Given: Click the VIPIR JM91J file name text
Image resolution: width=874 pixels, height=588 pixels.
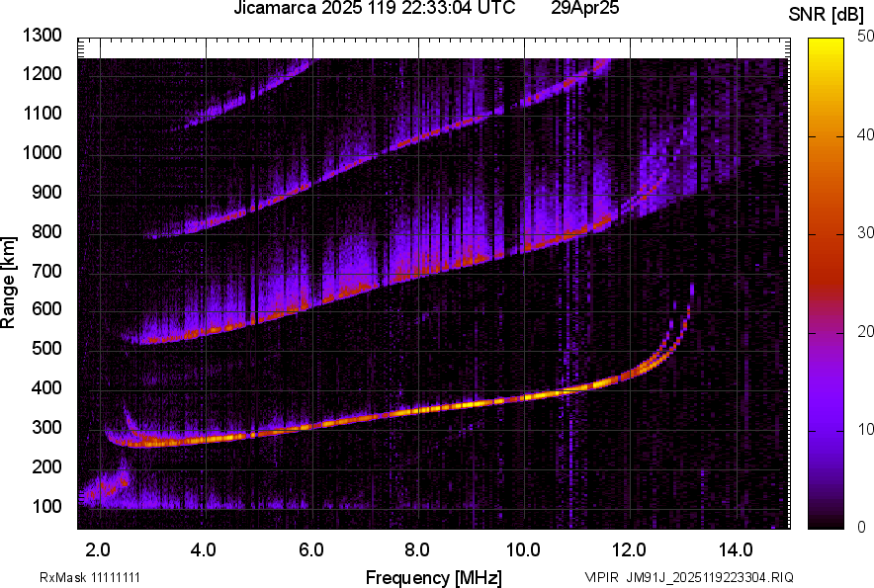Looking at the screenshot, I should 689,578.
